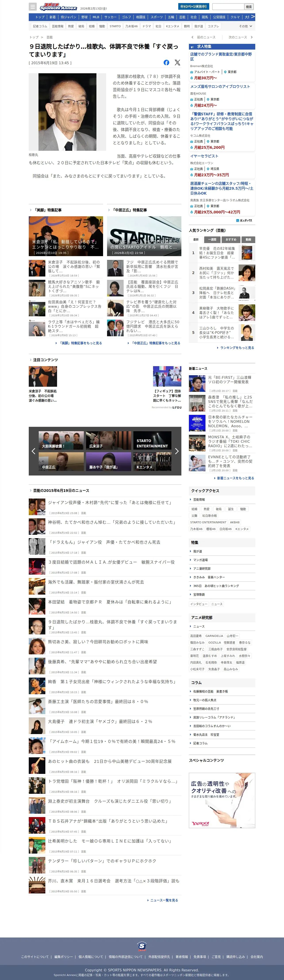Open the 侍ジャパン nav menu item

68,17
